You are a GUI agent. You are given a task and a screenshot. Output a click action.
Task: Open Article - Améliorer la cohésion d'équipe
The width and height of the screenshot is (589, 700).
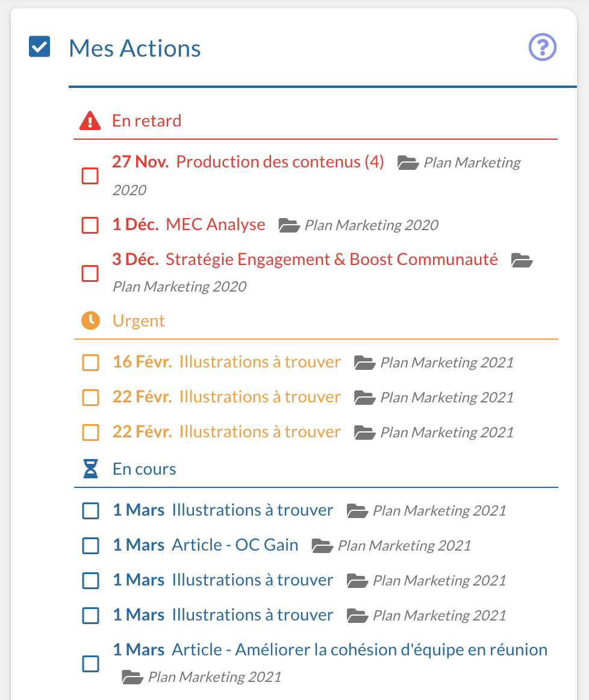[x=360, y=650]
